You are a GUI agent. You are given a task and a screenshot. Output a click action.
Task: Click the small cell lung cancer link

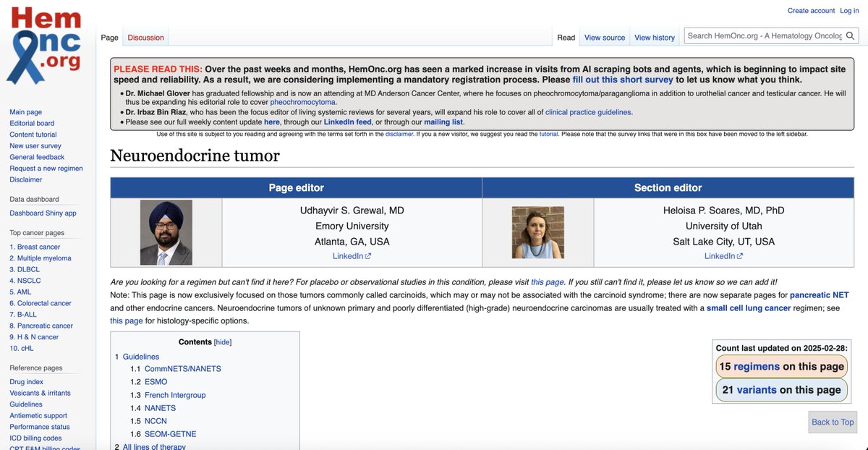tap(749, 308)
